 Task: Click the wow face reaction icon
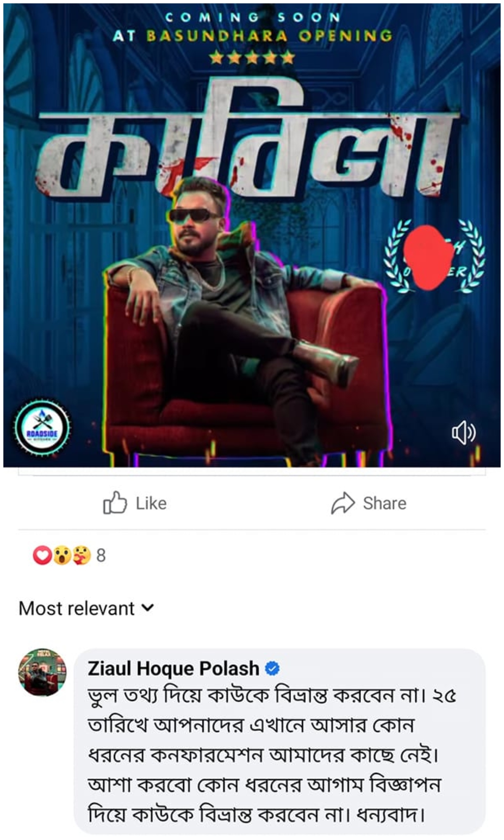(x=62, y=555)
